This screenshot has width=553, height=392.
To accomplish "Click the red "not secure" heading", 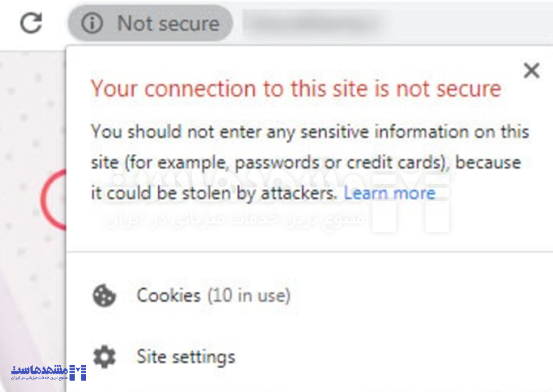I will 296,89.
